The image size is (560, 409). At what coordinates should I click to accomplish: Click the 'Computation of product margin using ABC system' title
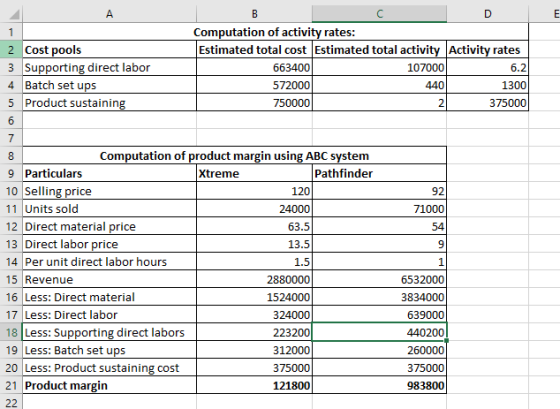click(x=234, y=156)
